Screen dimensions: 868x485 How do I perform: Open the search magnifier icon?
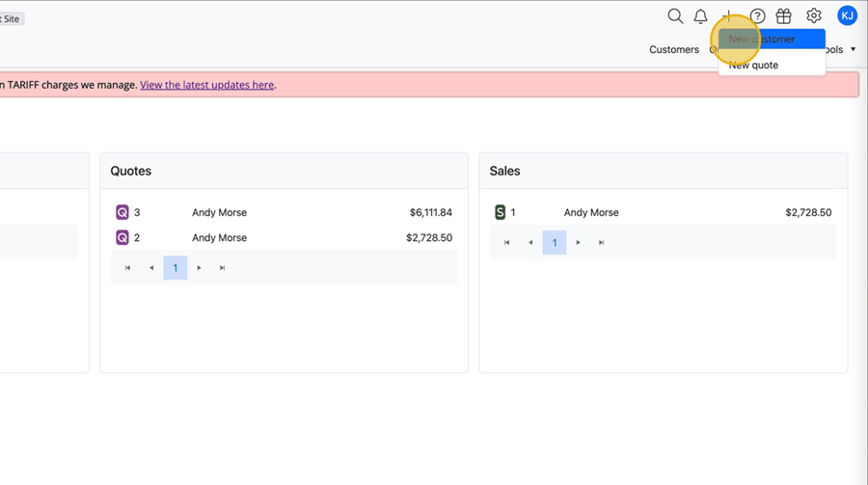click(x=675, y=16)
